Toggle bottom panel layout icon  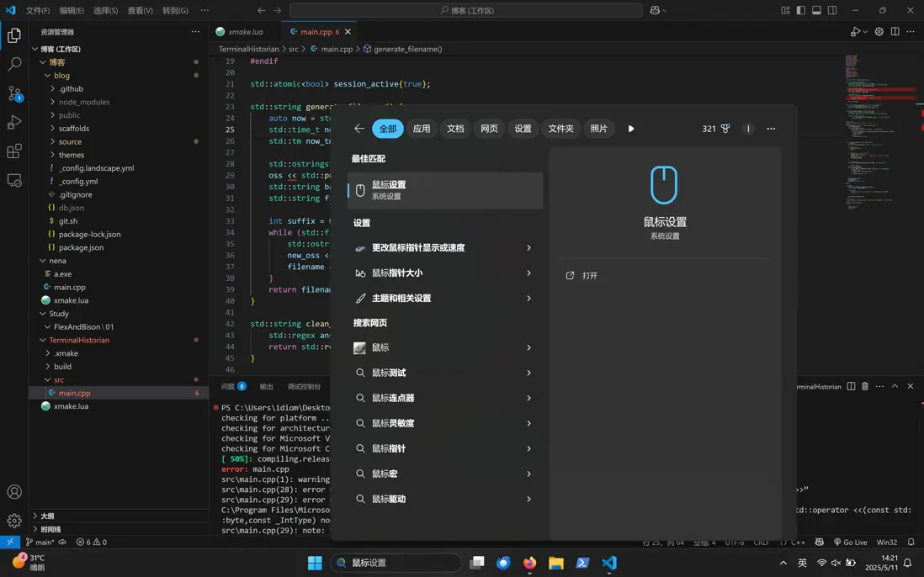(x=816, y=10)
